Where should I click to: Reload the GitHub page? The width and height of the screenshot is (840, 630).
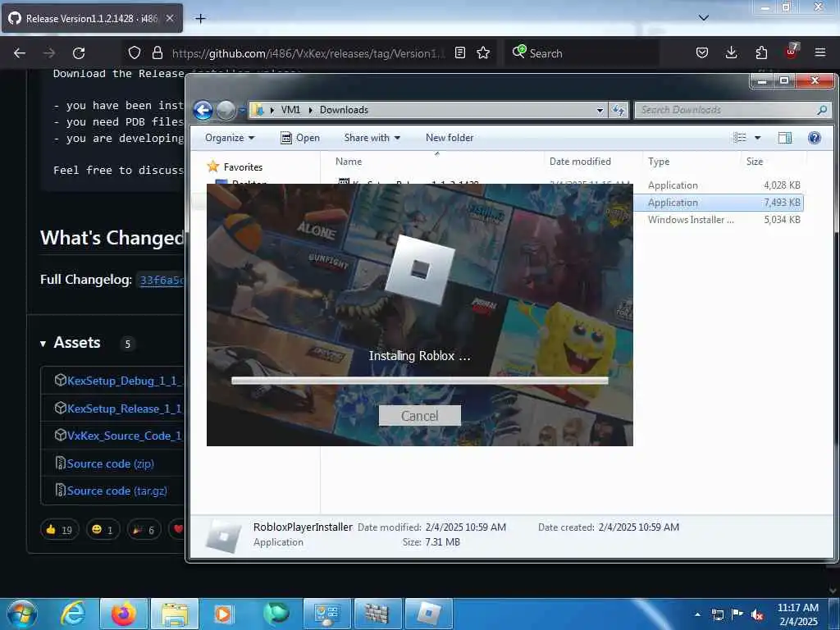[x=79, y=53]
